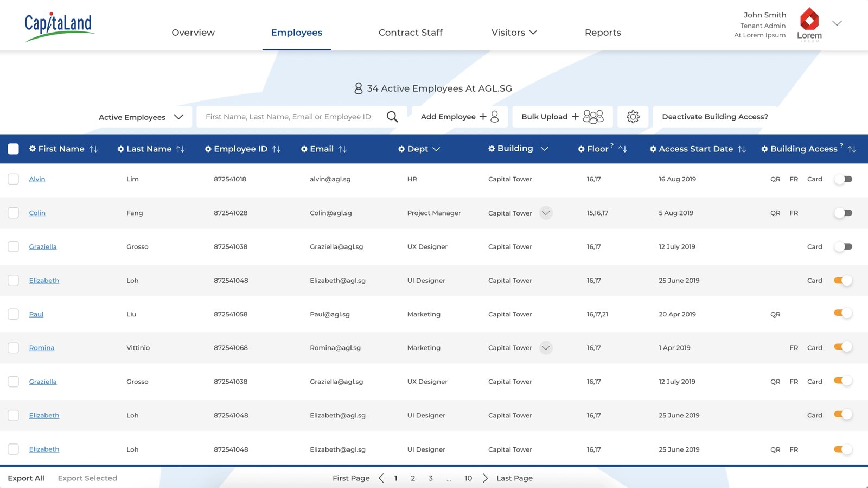Click gear icon beside Last Name header
The image size is (868, 488).
click(121, 149)
